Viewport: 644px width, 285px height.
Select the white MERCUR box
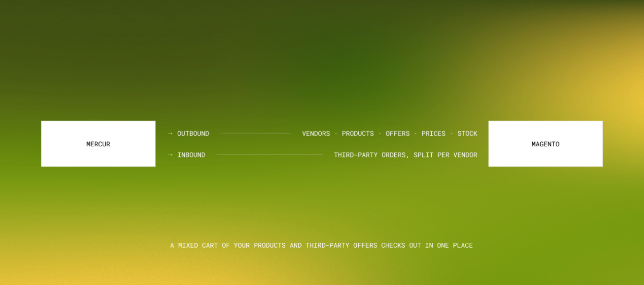(98, 144)
